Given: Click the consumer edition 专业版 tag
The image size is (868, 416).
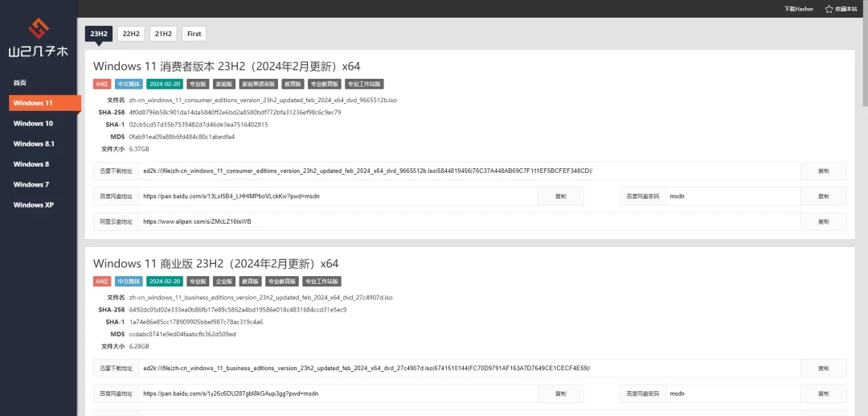Looking at the screenshot, I should pos(198,84).
